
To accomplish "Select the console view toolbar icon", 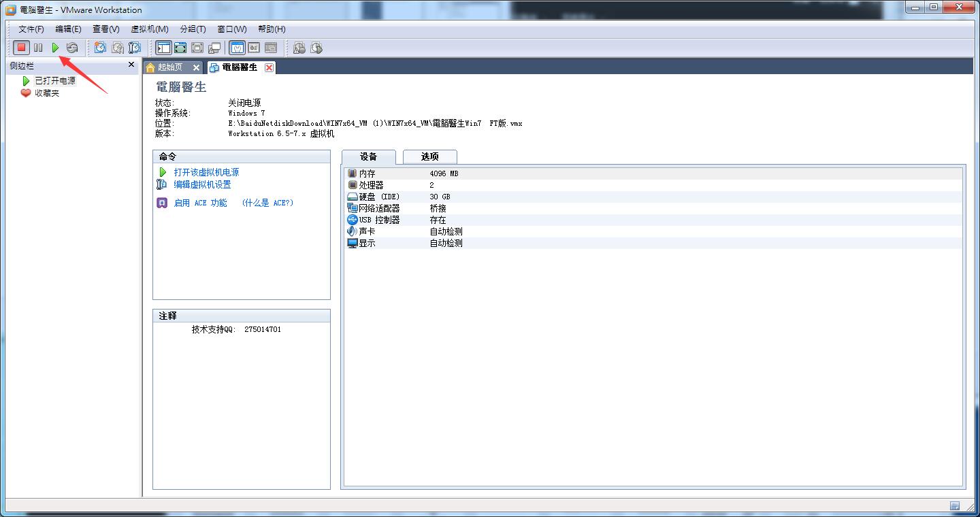I will 271,48.
